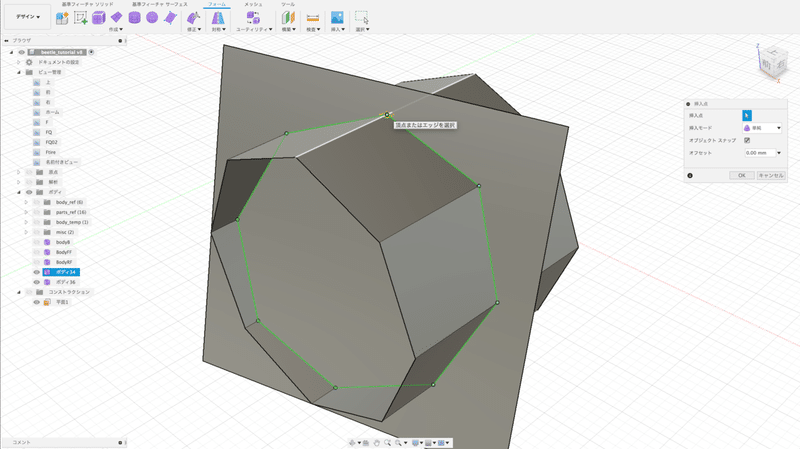This screenshot has height=449, width=800.
Task: Select the form Plane primitive tool
Action: pos(116,18)
